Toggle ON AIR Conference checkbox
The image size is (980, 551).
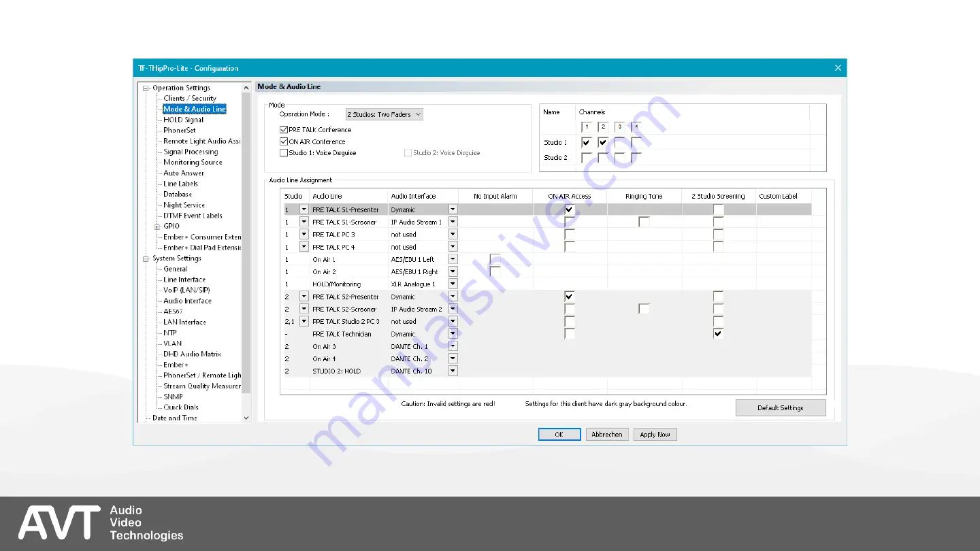pos(284,141)
